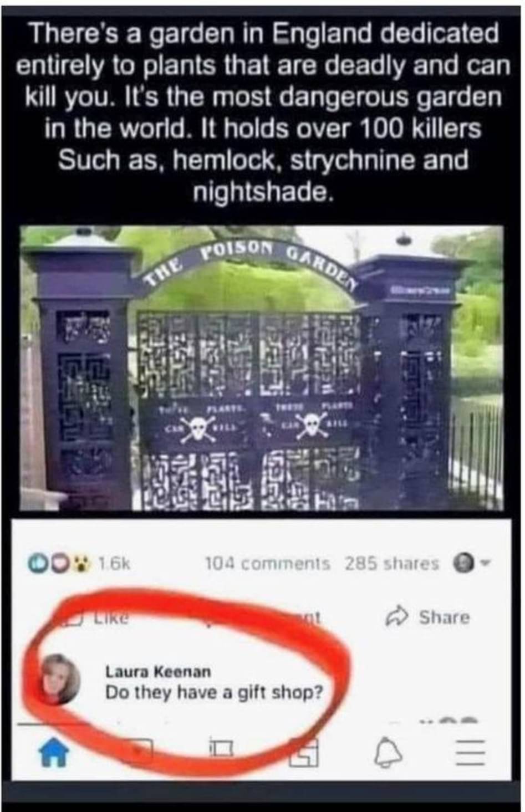Select the small profile avatar beside shares

(x=463, y=564)
